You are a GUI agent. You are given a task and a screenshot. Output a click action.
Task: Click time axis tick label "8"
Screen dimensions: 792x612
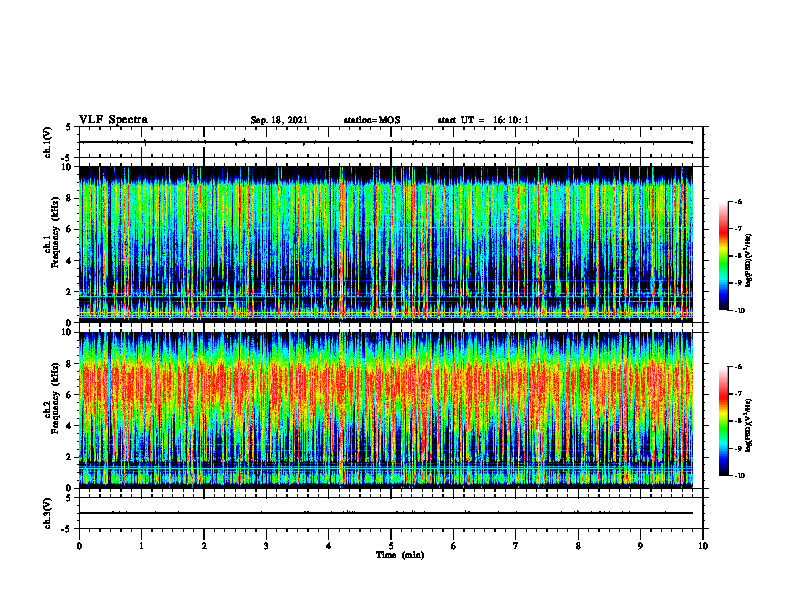tap(578, 546)
